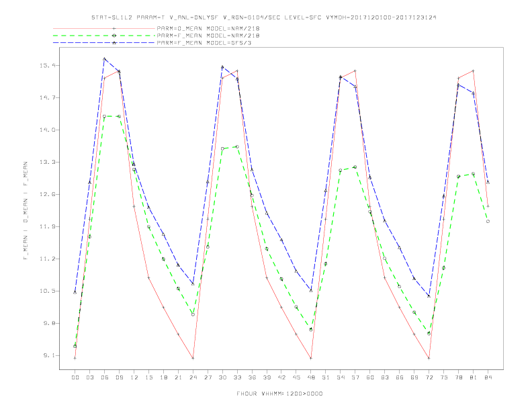Click x-axis forecast hour label 24
The width and height of the screenshot is (532, 411).
click(x=193, y=377)
